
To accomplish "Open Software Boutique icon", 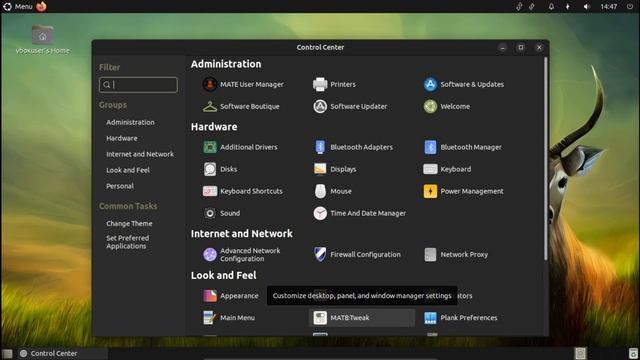I will coord(210,107).
